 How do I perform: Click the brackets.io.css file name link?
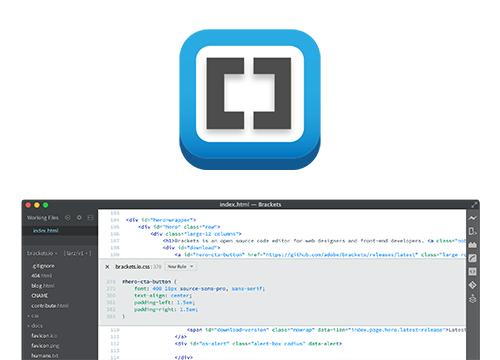[x=133, y=267]
